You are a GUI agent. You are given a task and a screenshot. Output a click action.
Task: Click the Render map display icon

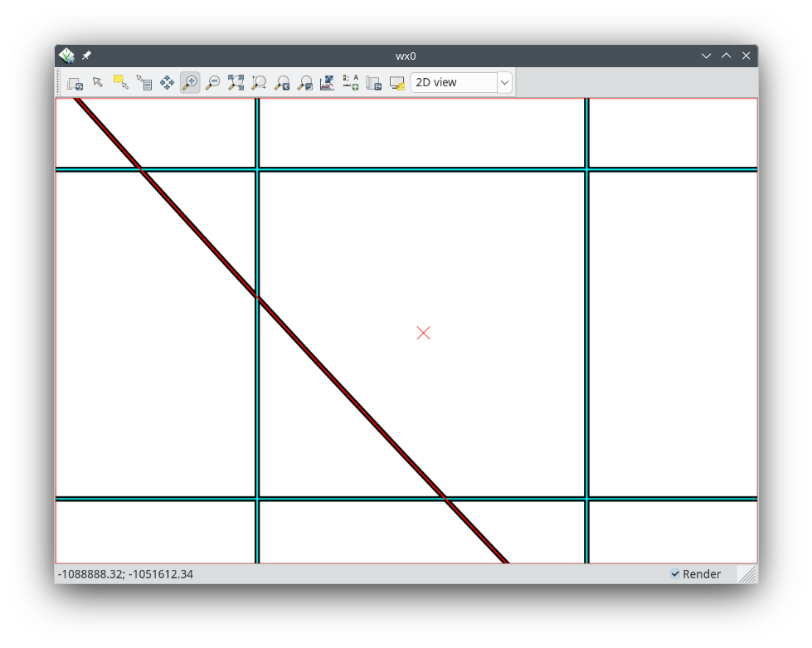75,83
